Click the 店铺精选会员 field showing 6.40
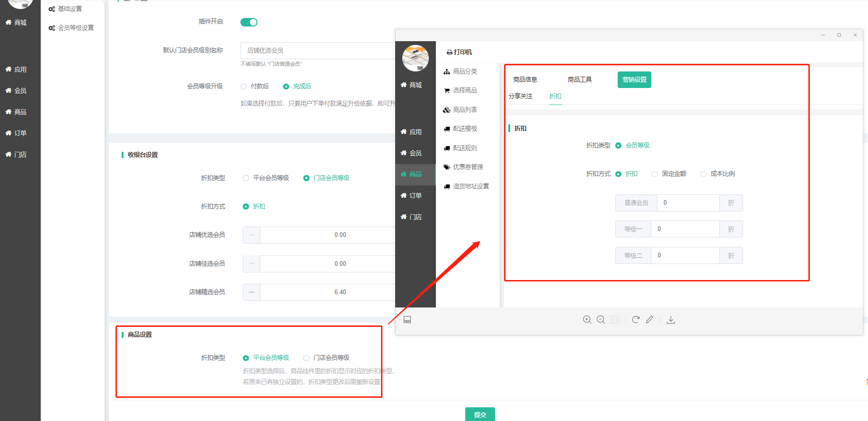Viewport: 868px width, 421px height. tap(328, 292)
